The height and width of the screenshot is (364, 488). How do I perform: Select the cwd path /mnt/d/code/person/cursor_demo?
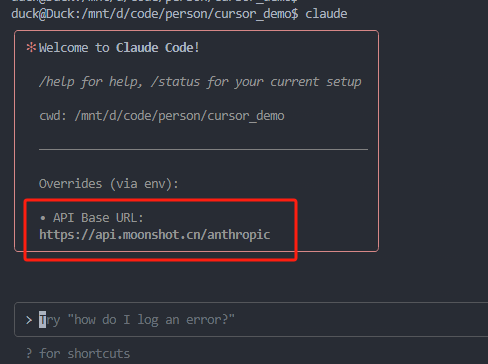(x=180, y=116)
